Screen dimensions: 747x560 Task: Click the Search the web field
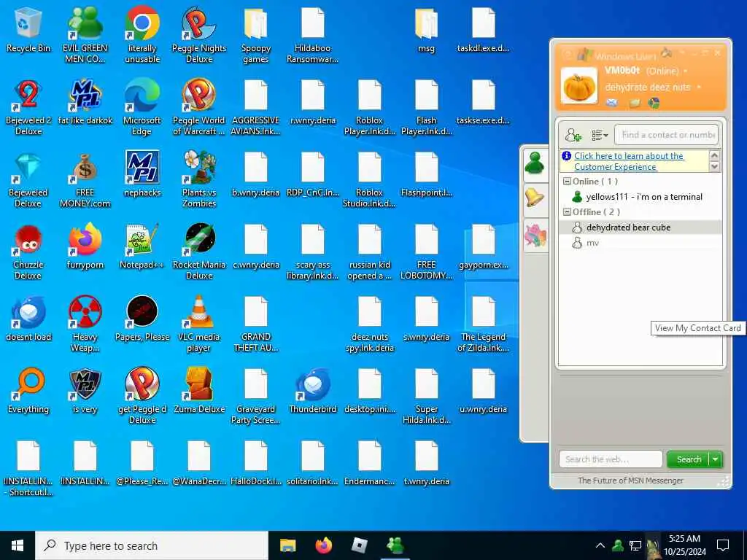(x=611, y=459)
